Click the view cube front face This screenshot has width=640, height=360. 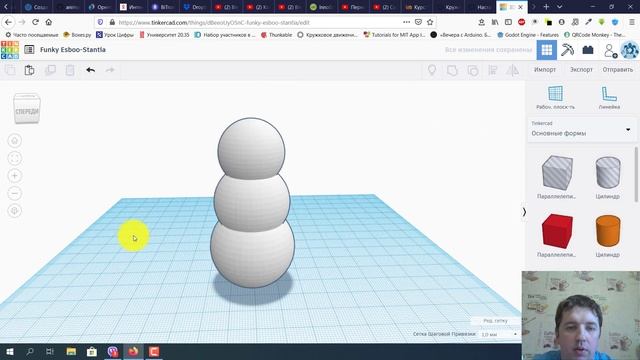coord(27,111)
